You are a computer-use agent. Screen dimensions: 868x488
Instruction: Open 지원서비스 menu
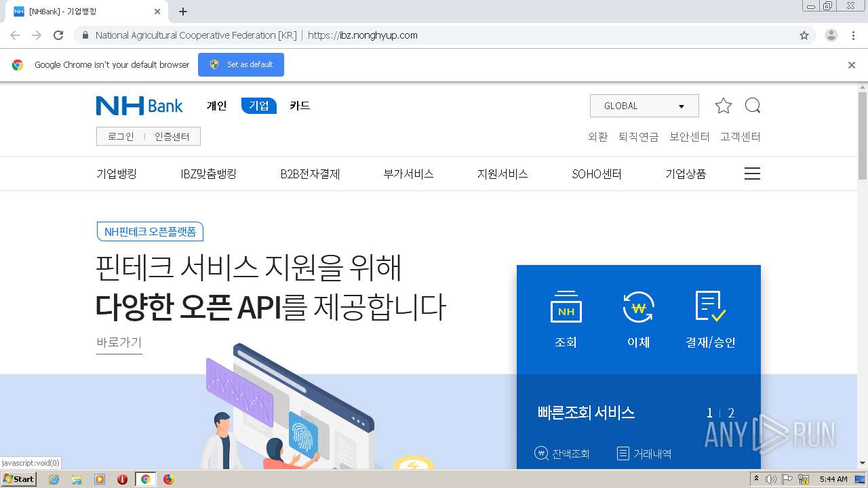(x=502, y=174)
